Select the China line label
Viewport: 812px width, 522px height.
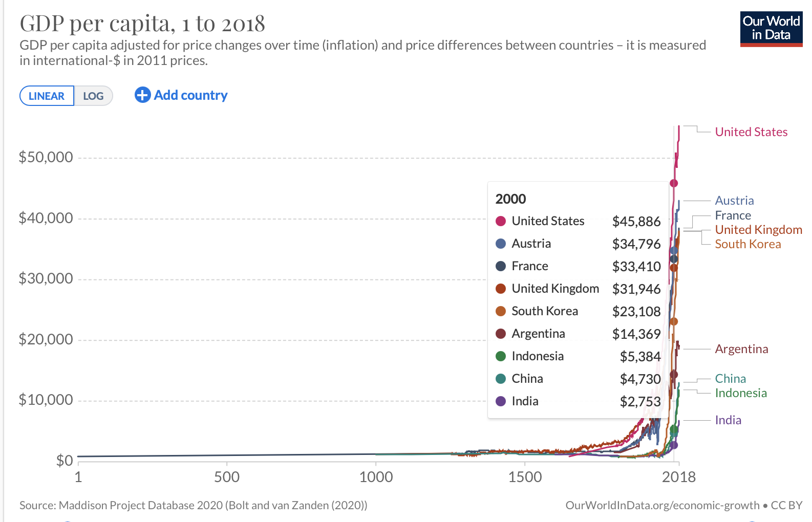730,379
